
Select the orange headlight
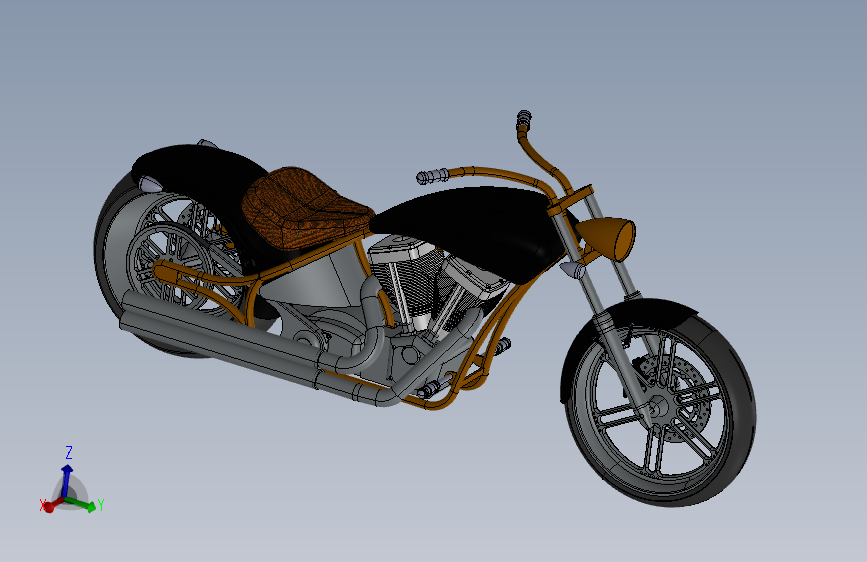click(x=609, y=237)
